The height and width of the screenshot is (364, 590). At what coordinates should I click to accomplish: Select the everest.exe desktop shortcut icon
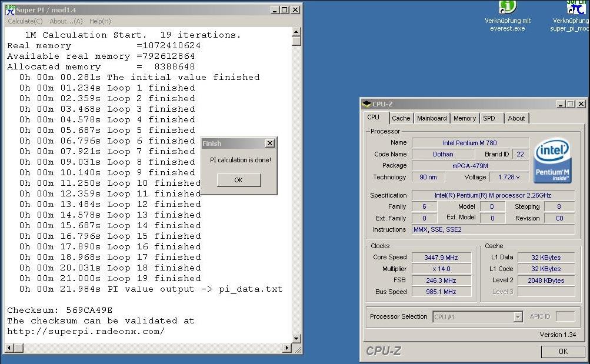[507, 8]
